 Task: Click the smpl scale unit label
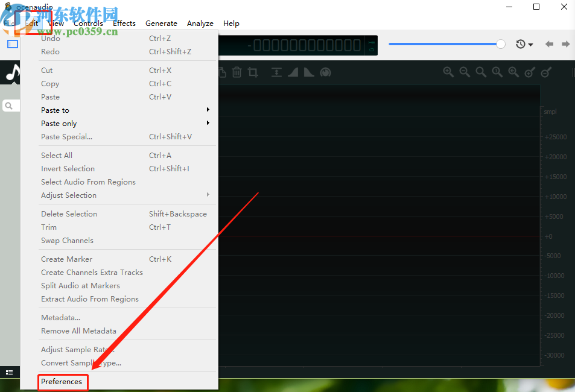pyautogui.click(x=550, y=112)
